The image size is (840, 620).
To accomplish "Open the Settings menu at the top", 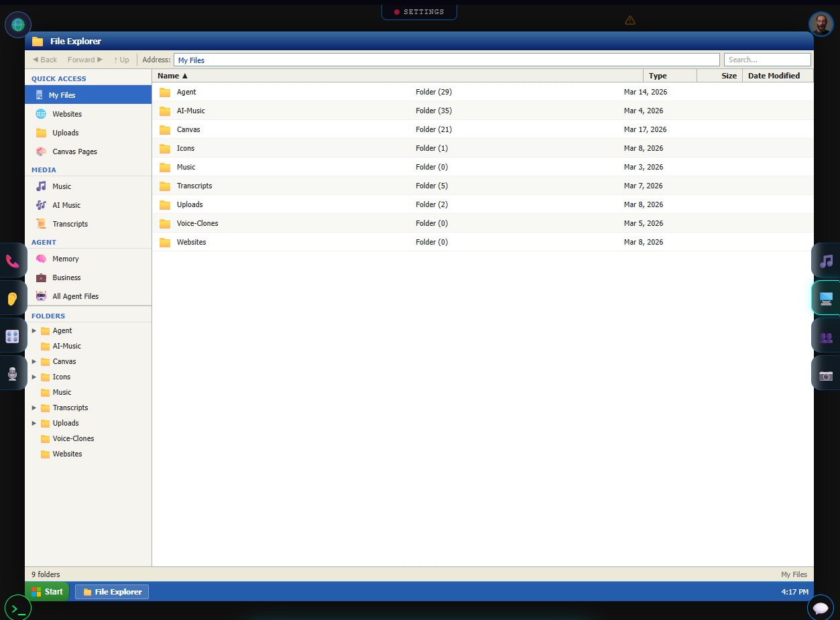I will [419, 11].
